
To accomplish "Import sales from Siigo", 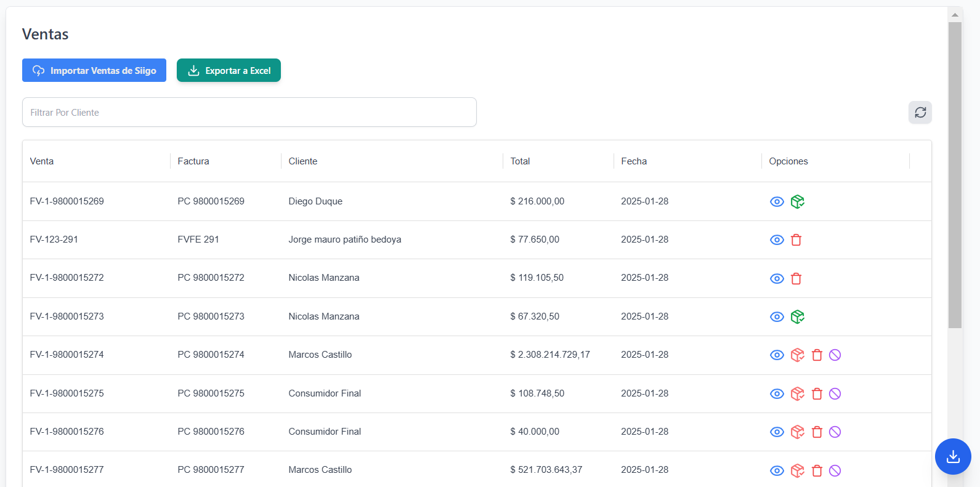I will [x=94, y=70].
